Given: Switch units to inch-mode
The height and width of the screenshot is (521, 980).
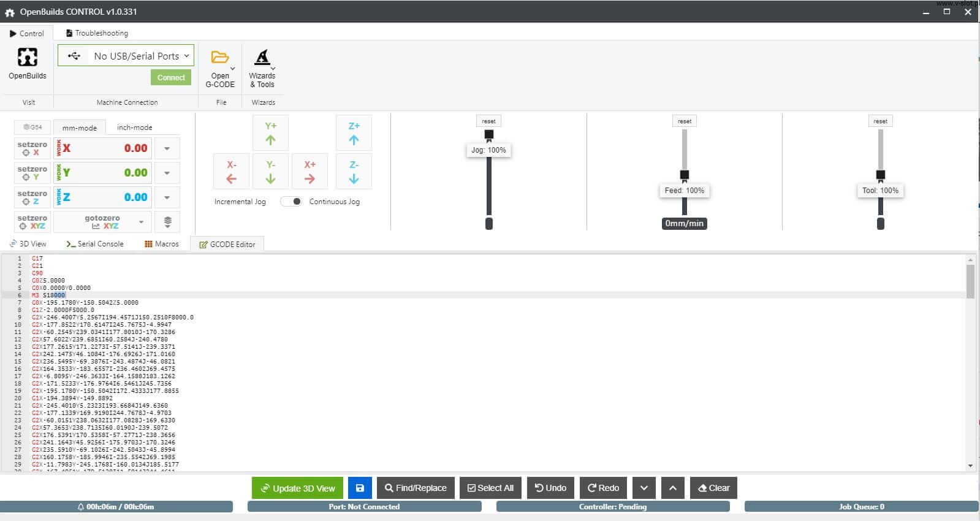Looking at the screenshot, I should (134, 127).
